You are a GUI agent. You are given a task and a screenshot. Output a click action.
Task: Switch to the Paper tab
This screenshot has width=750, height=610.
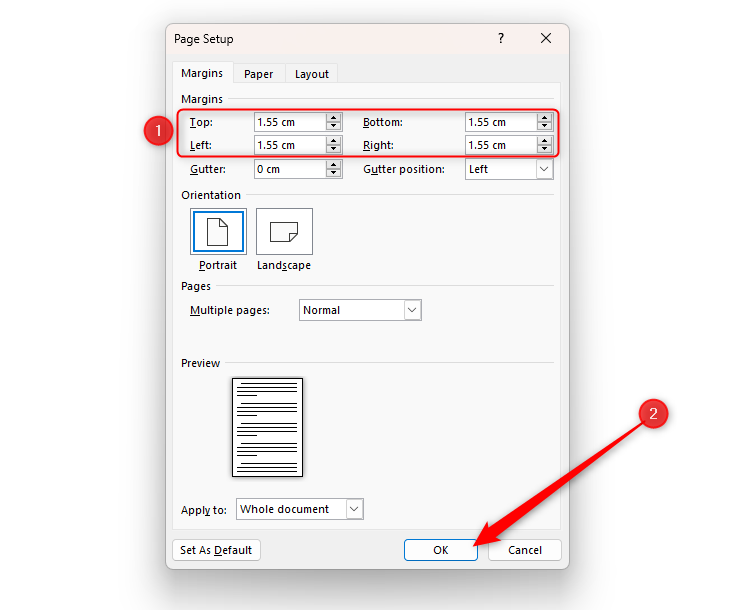click(x=258, y=74)
